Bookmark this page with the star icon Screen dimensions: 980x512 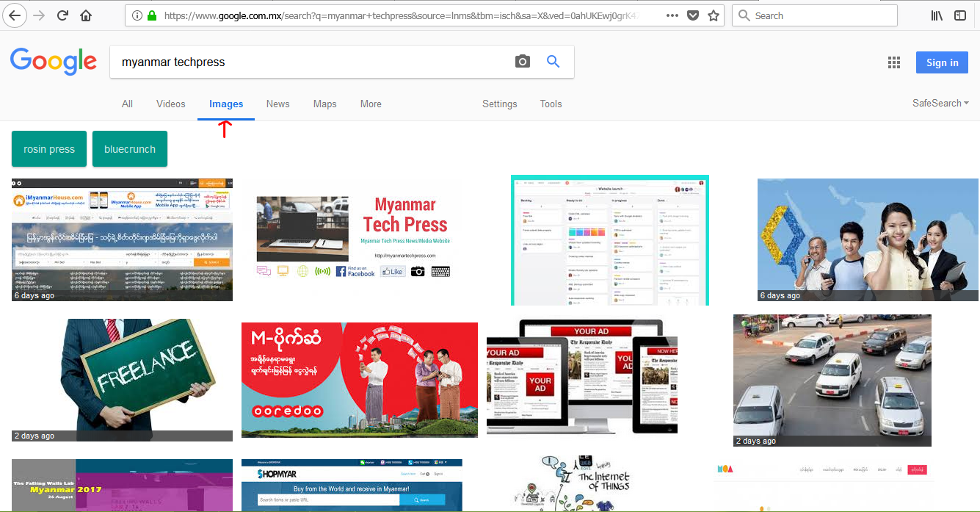click(x=713, y=15)
